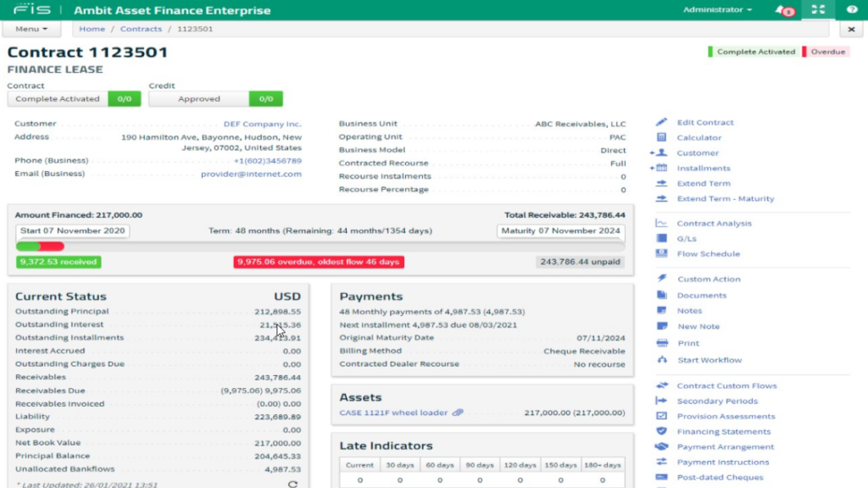Click the 180+ days late indicator header
The width and height of the screenshot is (868, 488).
(603, 465)
